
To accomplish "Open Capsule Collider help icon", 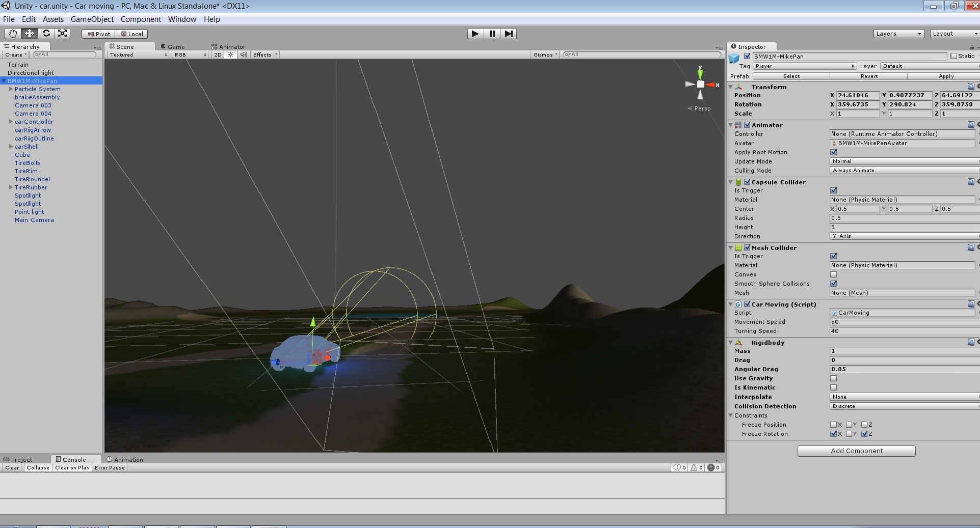I will [x=970, y=182].
